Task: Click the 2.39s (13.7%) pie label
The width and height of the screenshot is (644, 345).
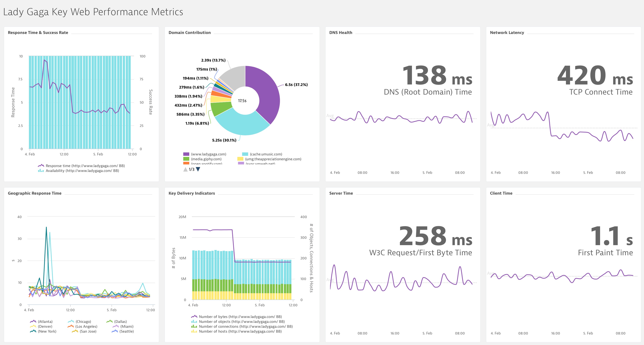Action: 213,60
